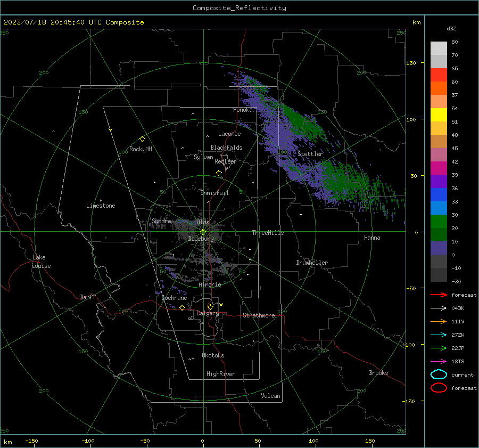Click the Banff town label

pyautogui.click(x=88, y=297)
